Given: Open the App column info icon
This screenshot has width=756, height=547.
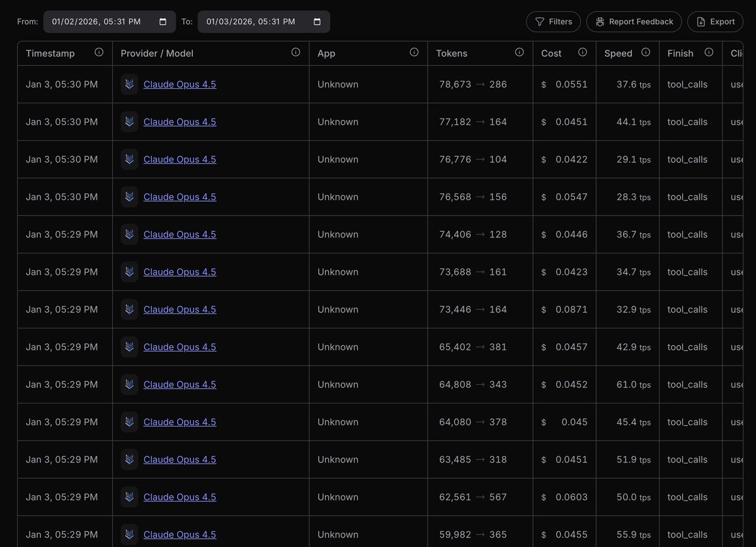Looking at the screenshot, I should pyautogui.click(x=414, y=52).
